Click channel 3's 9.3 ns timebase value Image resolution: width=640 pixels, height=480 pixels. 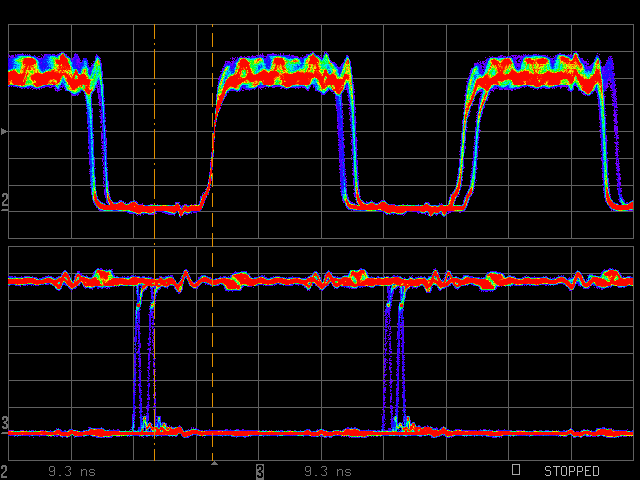pyautogui.click(x=328, y=471)
